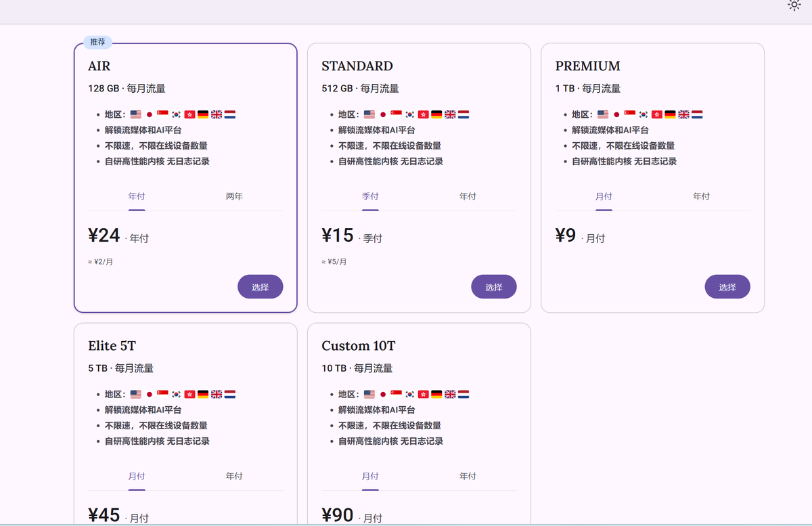Click the ≈ ¥2/月 note
Image resolution: width=812 pixels, height=526 pixels.
[x=100, y=262]
